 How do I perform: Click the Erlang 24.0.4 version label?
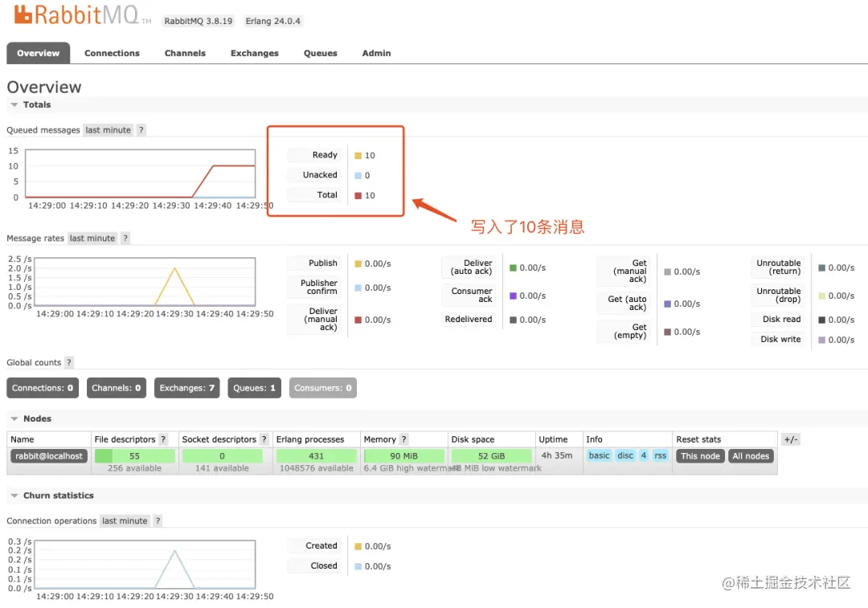coord(273,21)
